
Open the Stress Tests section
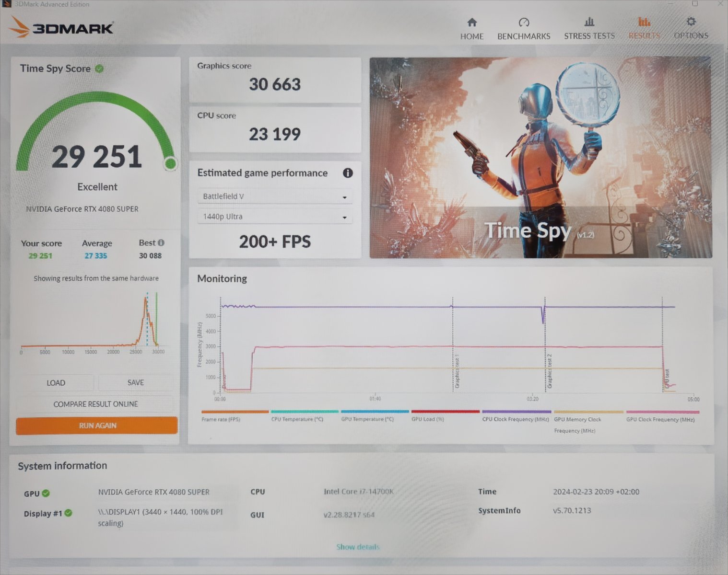tap(589, 29)
